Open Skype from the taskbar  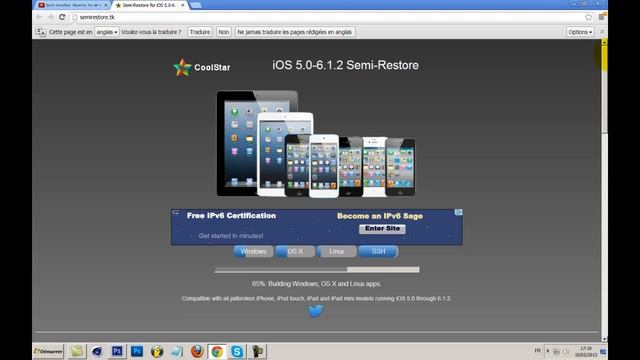tap(237, 351)
